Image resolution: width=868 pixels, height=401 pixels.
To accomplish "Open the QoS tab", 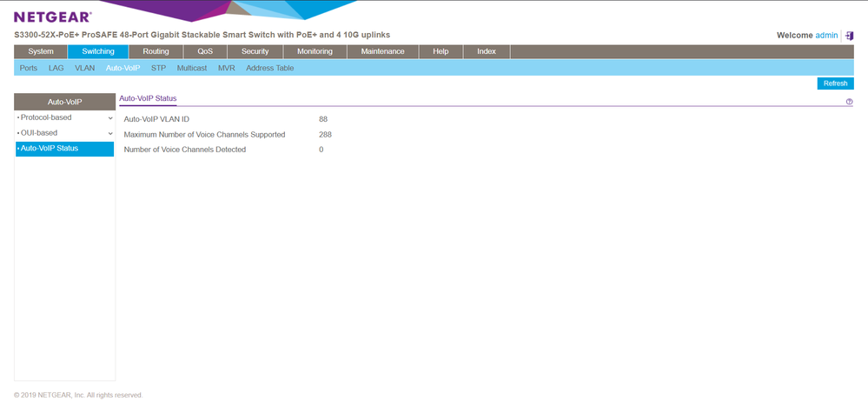I will [205, 51].
